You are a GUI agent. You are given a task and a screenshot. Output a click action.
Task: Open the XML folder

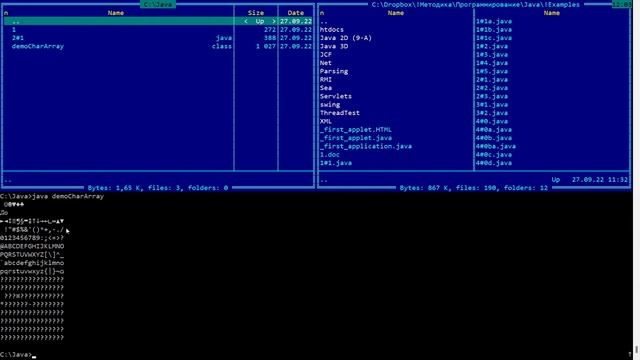(326, 121)
